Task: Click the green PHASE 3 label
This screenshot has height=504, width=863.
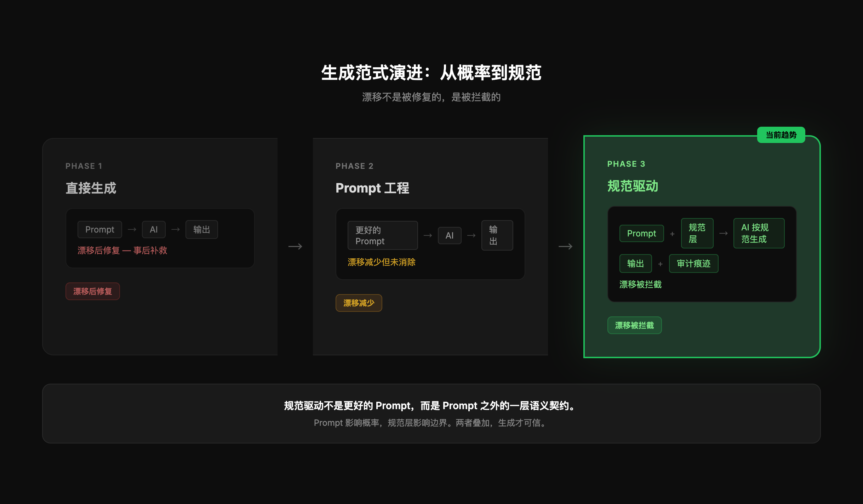Action: click(626, 164)
